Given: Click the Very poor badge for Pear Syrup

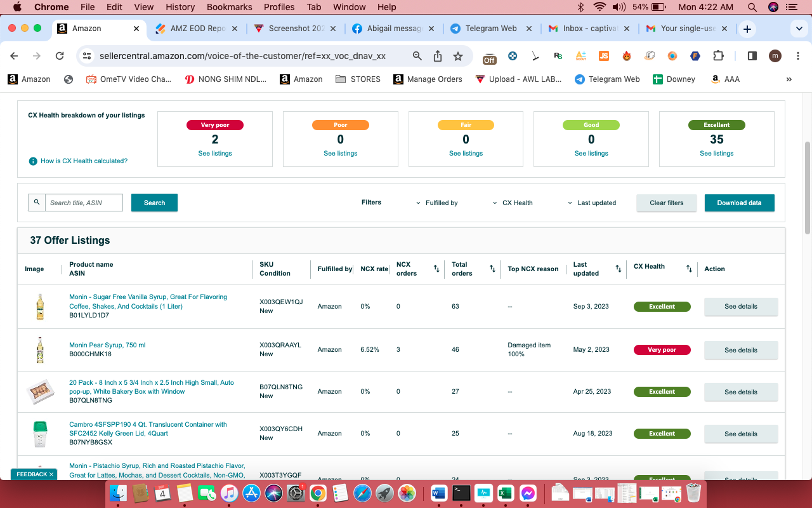Looking at the screenshot, I should tap(662, 350).
